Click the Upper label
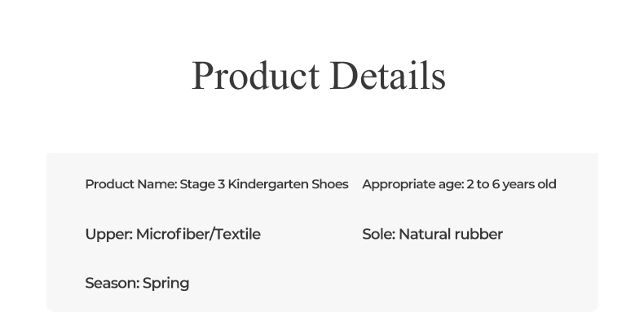This screenshot has width=644, height=335. [x=108, y=235]
